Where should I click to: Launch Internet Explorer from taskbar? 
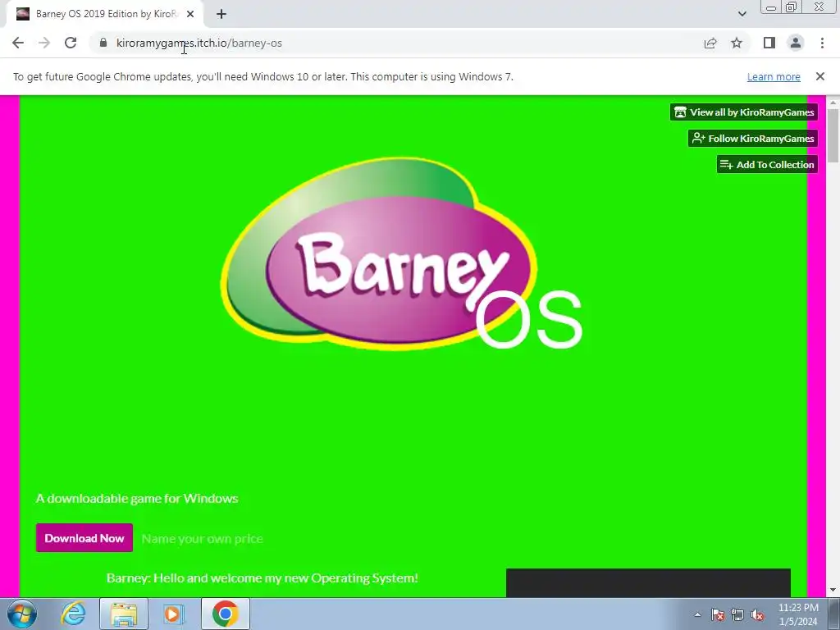coord(73,614)
